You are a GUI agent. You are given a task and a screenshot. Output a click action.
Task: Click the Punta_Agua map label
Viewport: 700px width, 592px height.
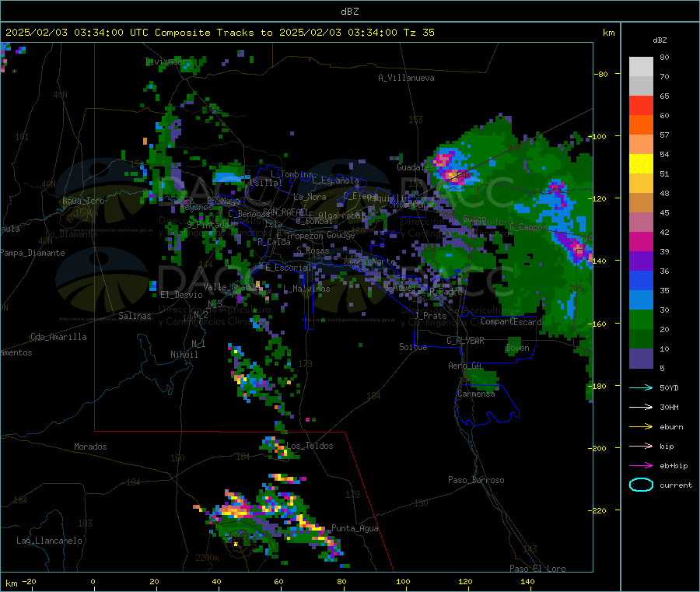click(355, 528)
